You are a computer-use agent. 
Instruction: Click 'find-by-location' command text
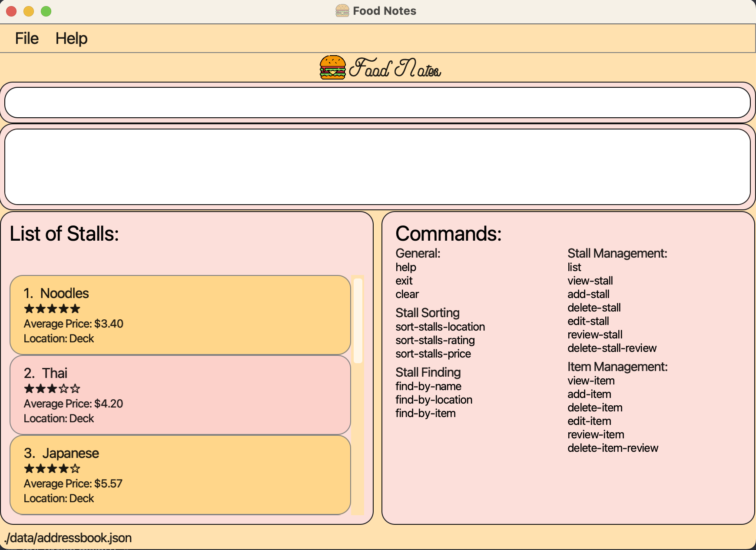point(434,400)
